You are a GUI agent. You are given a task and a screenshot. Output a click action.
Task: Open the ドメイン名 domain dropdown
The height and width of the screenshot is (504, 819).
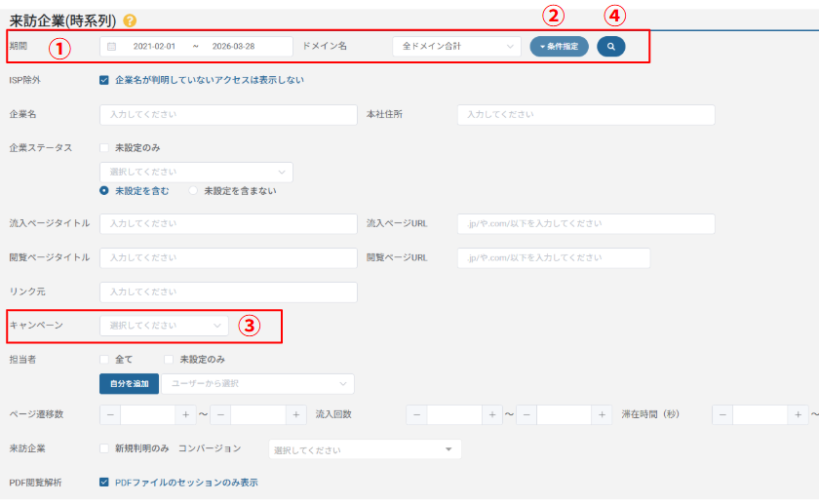[456, 46]
